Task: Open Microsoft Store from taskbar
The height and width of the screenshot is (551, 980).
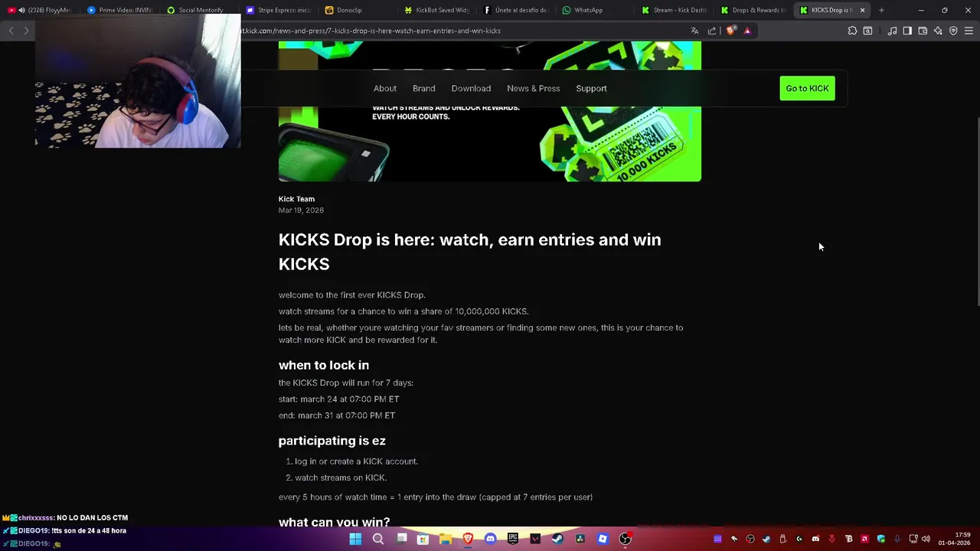Action: (x=423, y=539)
